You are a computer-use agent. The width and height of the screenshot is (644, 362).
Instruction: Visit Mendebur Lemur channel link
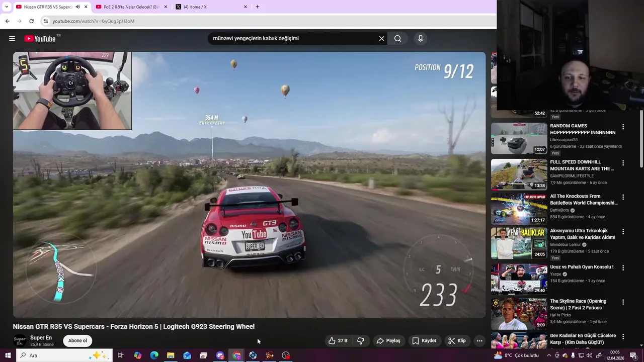point(565,245)
